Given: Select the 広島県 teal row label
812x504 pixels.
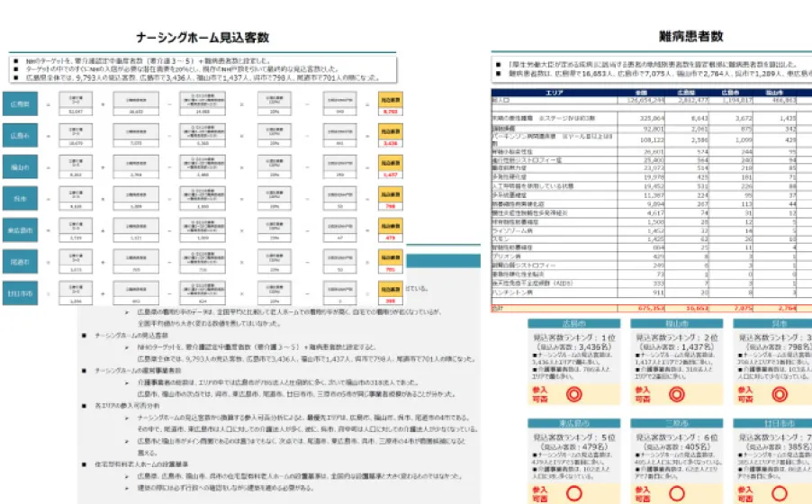Looking at the screenshot, I should [19, 104].
